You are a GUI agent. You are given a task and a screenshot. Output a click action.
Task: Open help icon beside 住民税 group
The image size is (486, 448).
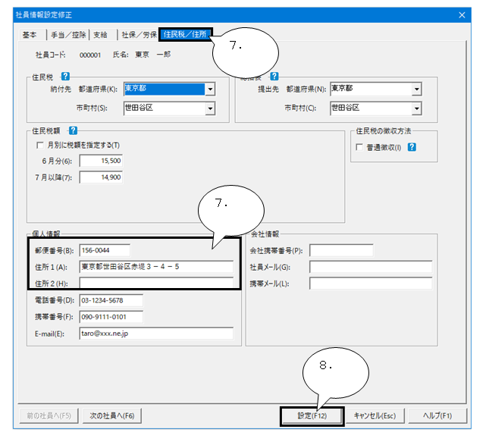click(65, 77)
